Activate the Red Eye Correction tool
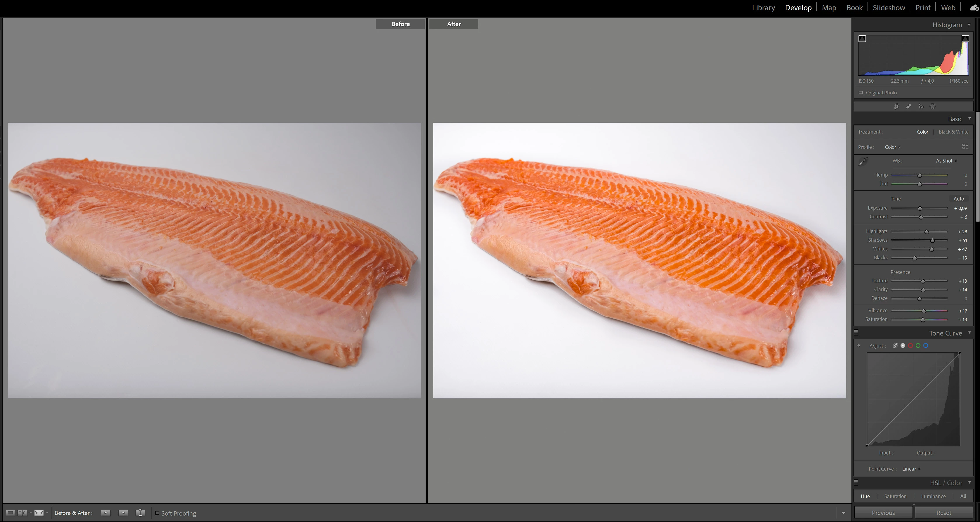 pyautogui.click(x=921, y=107)
